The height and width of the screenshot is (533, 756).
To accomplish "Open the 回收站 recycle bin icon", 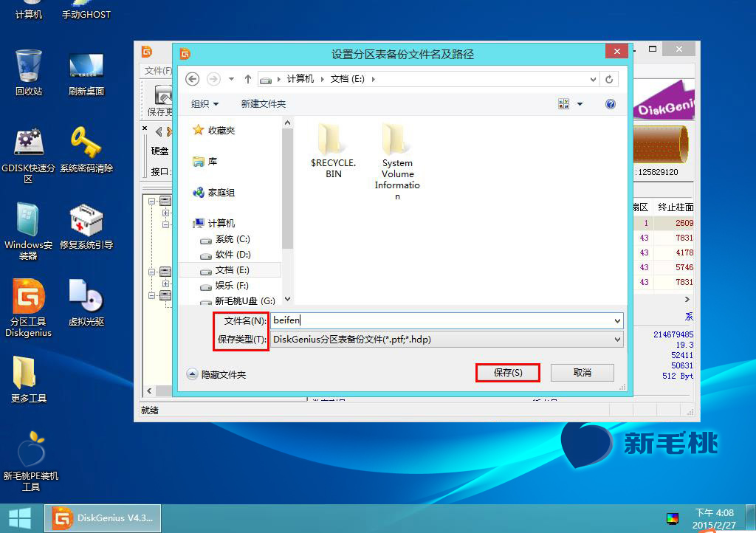I will [x=29, y=72].
